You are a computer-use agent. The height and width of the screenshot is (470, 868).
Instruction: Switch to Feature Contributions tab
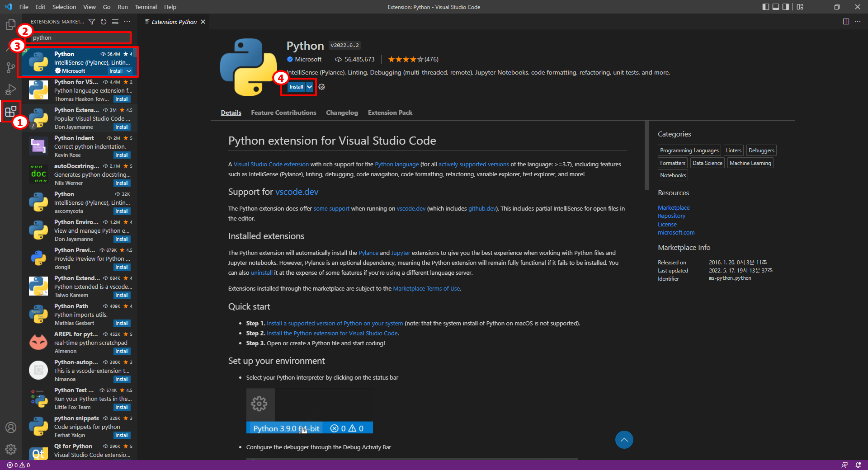283,113
